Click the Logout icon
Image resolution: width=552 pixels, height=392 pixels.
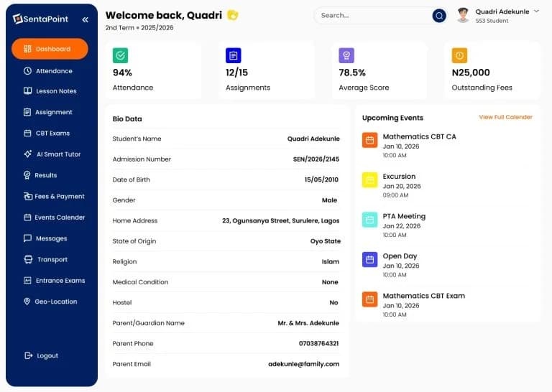tap(28, 355)
